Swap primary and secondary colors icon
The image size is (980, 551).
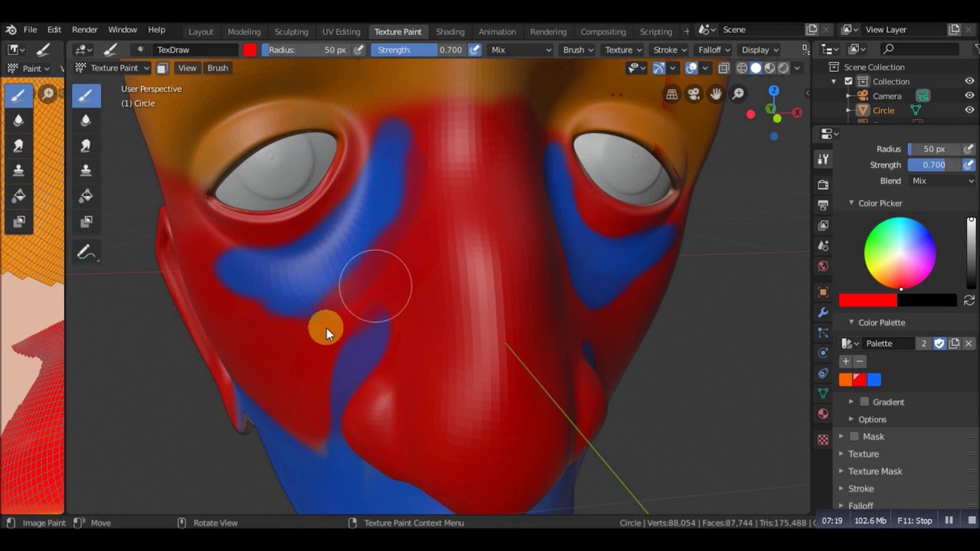click(x=969, y=300)
